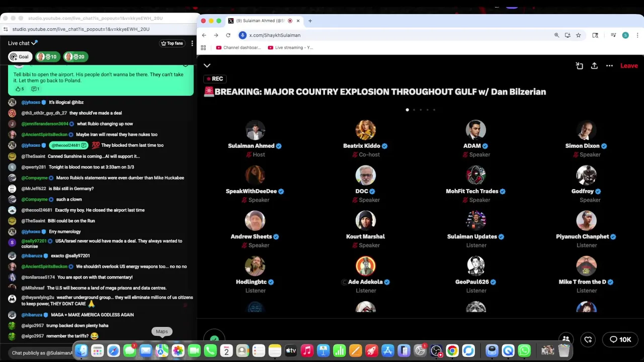Open the live chat three-dot options menu
The height and width of the screenshot is (362, 644).
tap(192, 43)
